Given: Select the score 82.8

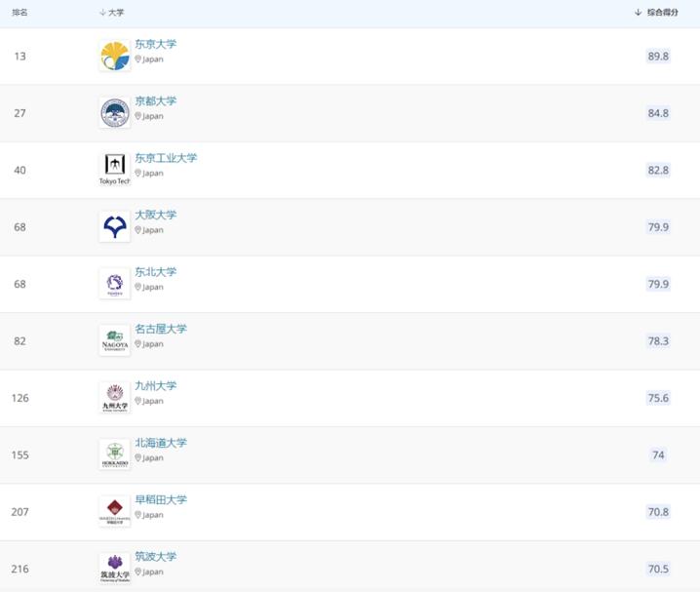Looking at the screenshot, I should coord(658,170).
